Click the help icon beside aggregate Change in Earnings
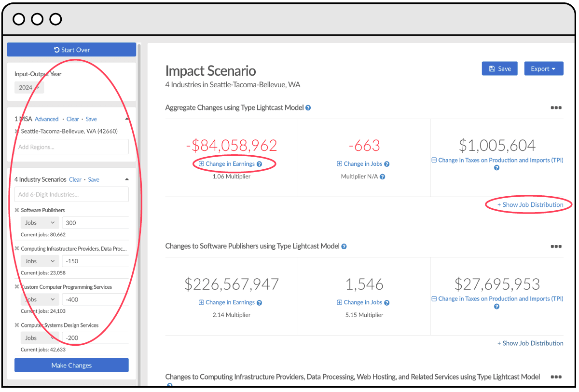Viewport: 579px width, 392px height. tap(259, 164)
